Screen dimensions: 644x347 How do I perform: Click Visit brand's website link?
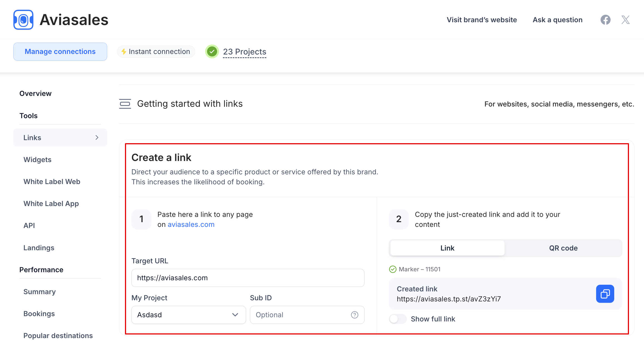point(482,20)
